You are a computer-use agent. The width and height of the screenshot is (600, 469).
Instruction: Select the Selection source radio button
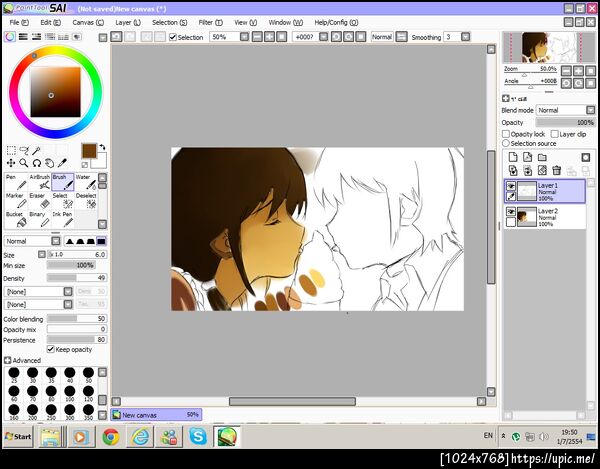pyautogui.click(x=506, y=143)
